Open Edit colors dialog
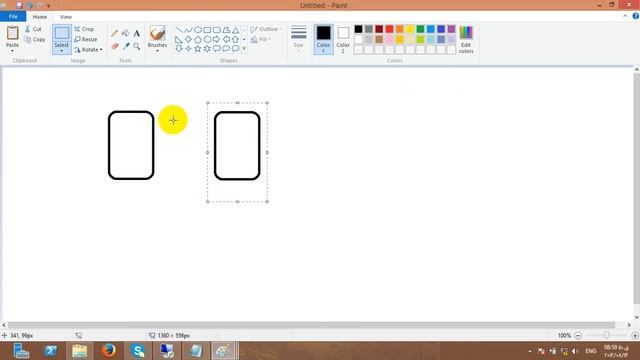The image size is (640, 360). (x=466, y=39)
